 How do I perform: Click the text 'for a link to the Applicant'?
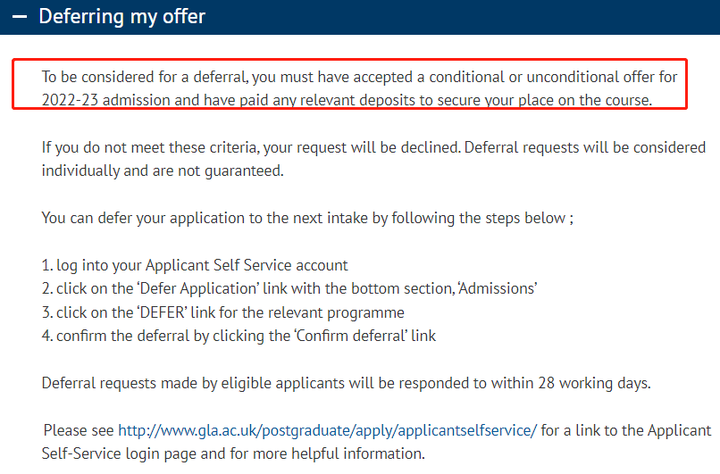point(626,431)
